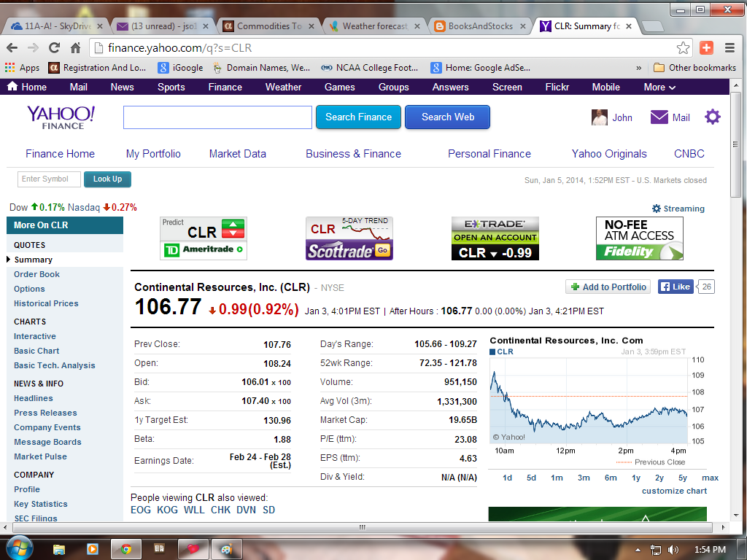Image resolution: width=747 pixels, height=560 pixels.
Task: Bookmark this page with star icon
Action: (x=683, y=47)
